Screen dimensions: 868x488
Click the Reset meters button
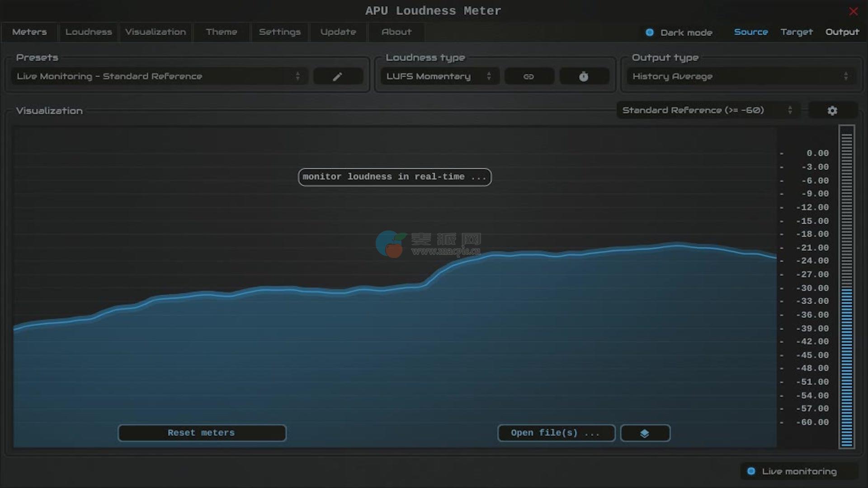pyautogui.click(x=202, y=433)
